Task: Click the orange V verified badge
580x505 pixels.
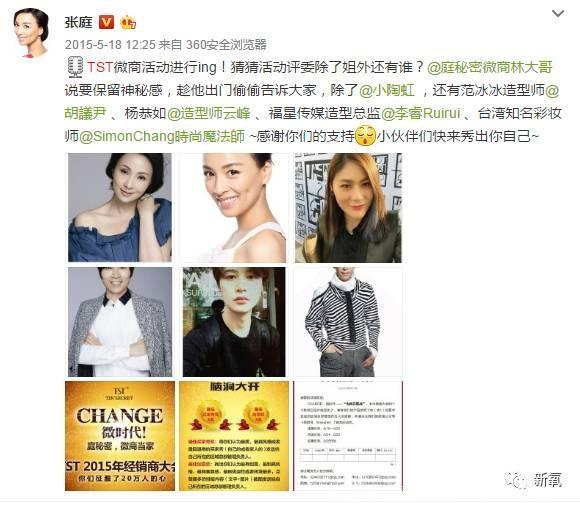Action: (x=106, y=23)
